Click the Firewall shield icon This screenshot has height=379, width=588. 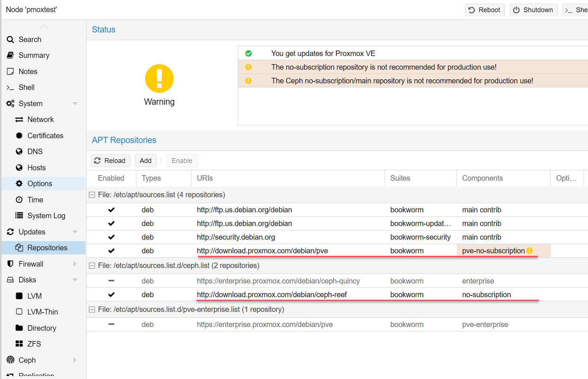click(x=10, y=264)
